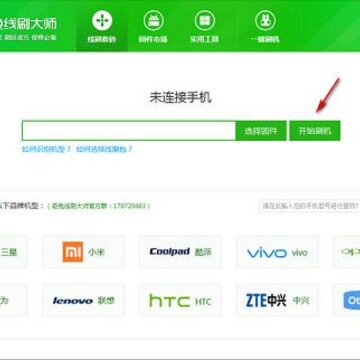The height and width of the screenshot is (360, 360).
Task: Open the 如何选择线刷包？ help link
Action: click(104, 149)
